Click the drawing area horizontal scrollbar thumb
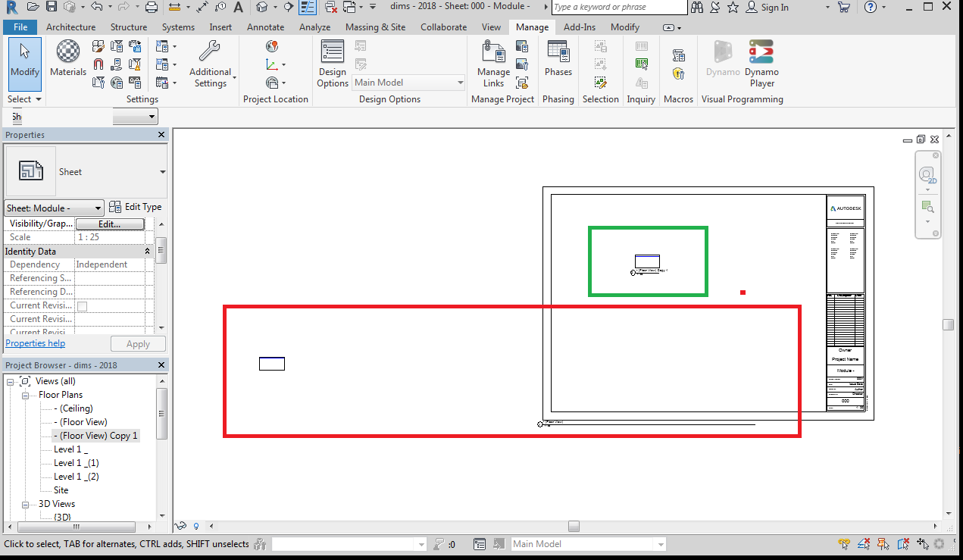The image size is (963, 560). 574,527
